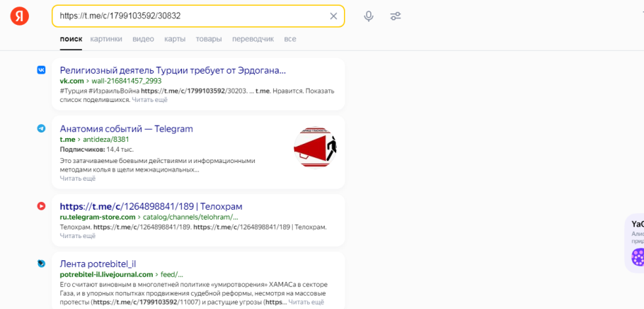
Task: Open result Религиозный деятель Турции требует от Эрдогана
Action: tap(173, 70)
